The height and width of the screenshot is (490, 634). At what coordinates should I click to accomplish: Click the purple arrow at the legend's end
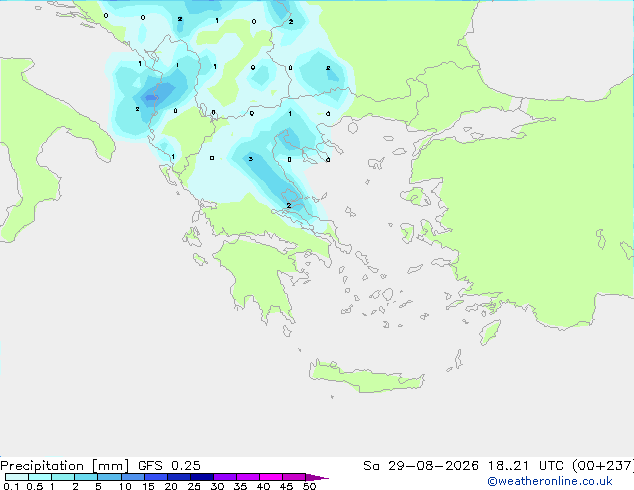point(317,477)
